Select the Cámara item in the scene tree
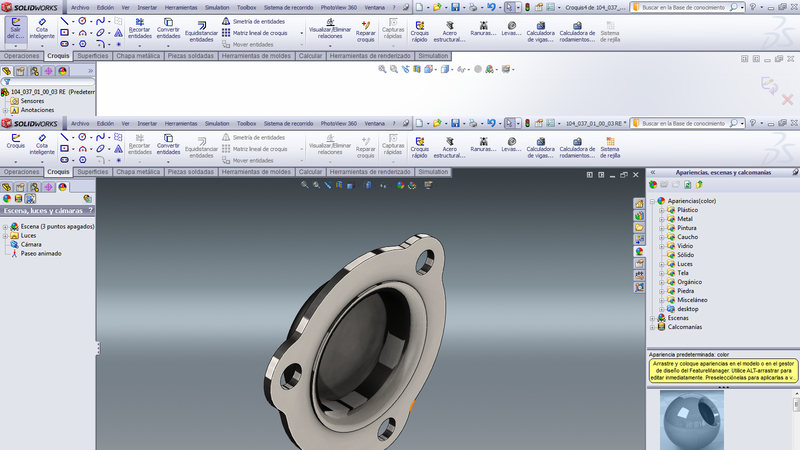This screenshot has width=800, height=450. tap(31, 244)
